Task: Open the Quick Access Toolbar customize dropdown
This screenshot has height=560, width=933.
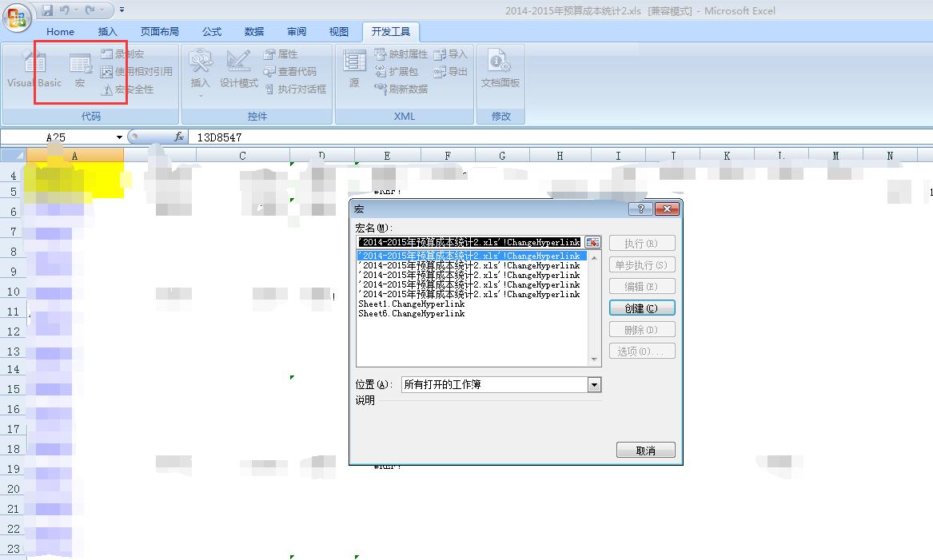Action: coord(122,8)
